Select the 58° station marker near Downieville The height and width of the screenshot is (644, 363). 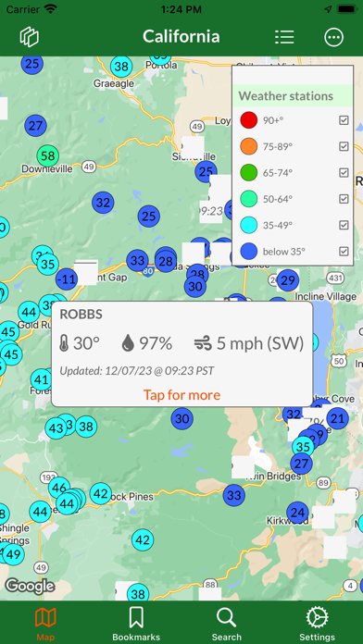(48, 156)
